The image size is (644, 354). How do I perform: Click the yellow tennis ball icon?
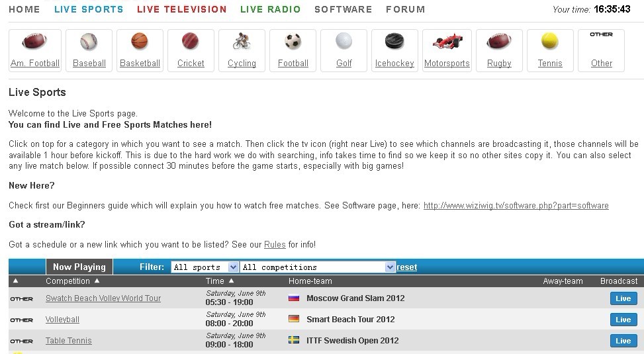(550, 41)
